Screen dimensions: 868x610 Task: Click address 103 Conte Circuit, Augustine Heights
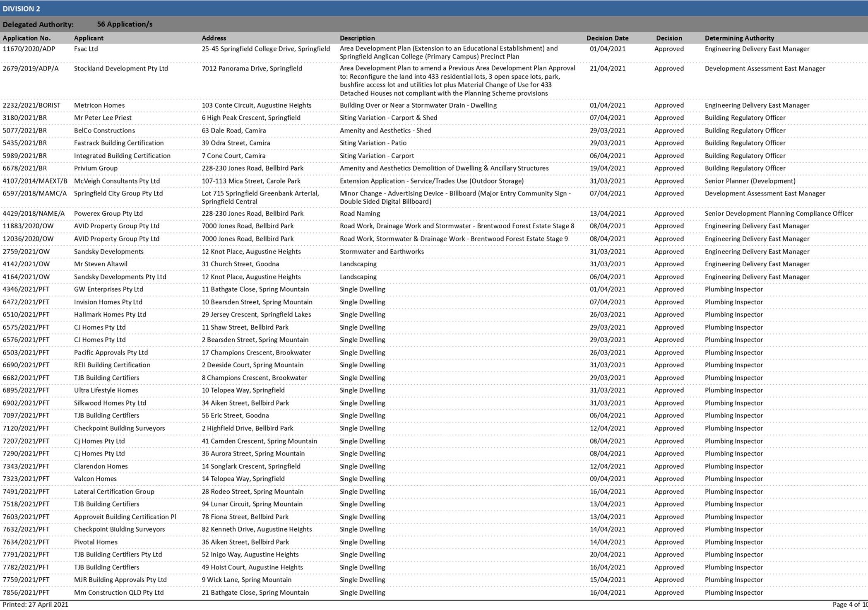(256, 106)
